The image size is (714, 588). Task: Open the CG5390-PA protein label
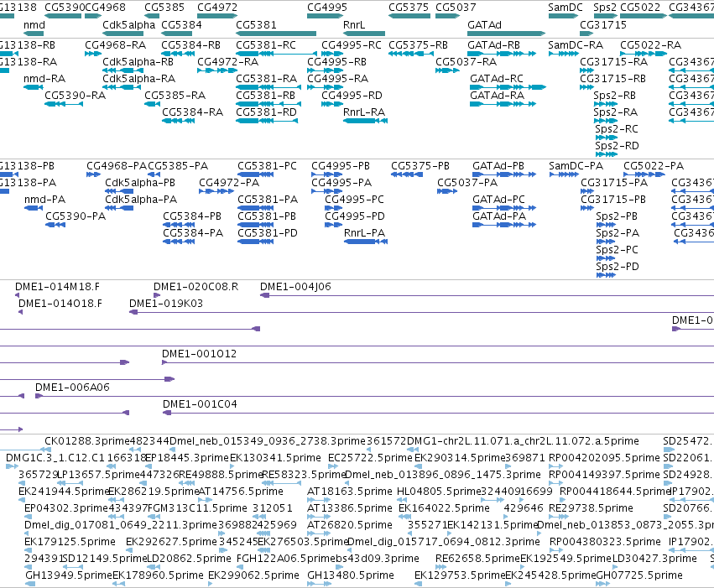click(x=76, y=216)
